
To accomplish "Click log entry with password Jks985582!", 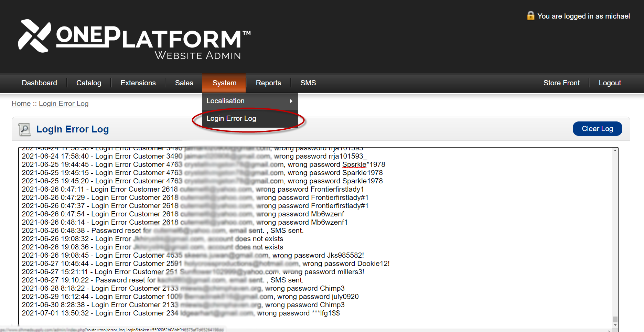I will (x=193, y=256).
